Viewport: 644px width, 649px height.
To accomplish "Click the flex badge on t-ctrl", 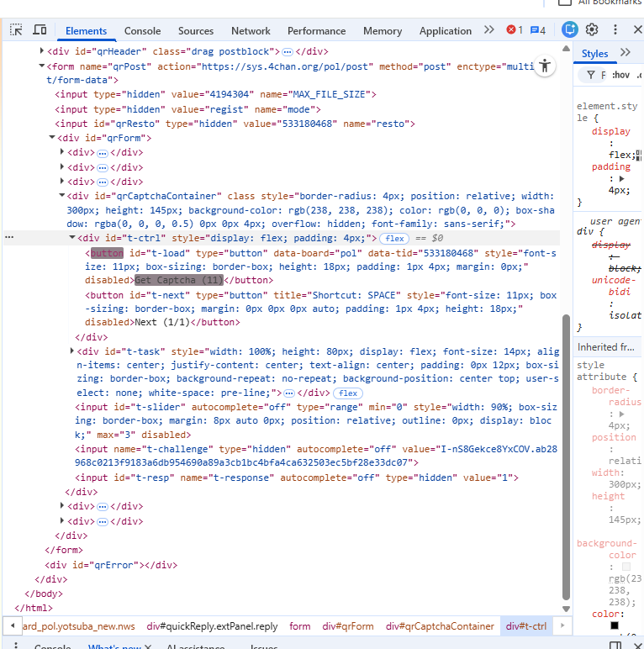I will 394,239.
